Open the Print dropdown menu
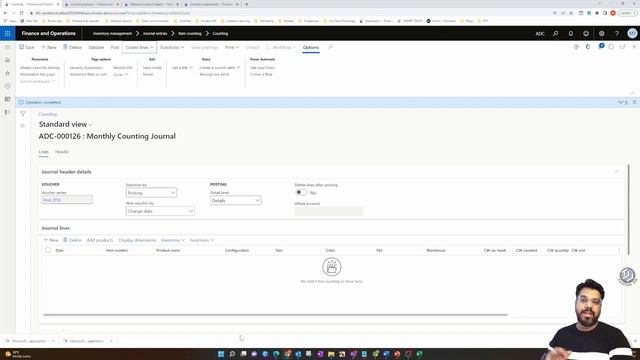This screenshot has height=360, width=640. point(232,47)
